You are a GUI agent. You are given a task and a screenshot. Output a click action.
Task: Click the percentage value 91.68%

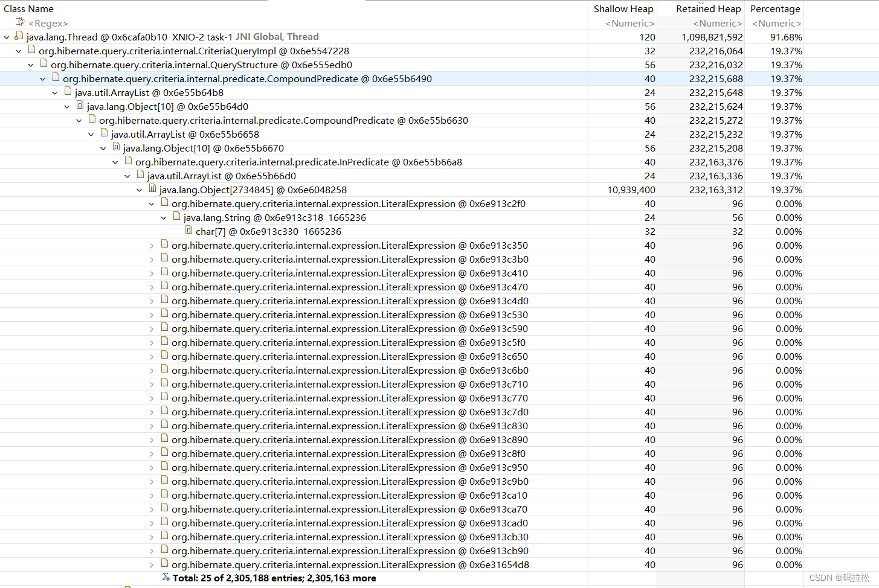click(786, 37)
